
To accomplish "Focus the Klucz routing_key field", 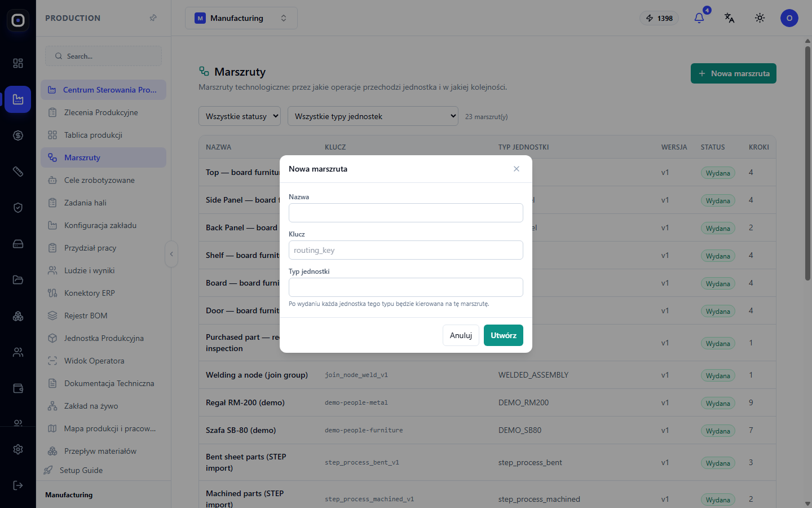I will [406, 250].
